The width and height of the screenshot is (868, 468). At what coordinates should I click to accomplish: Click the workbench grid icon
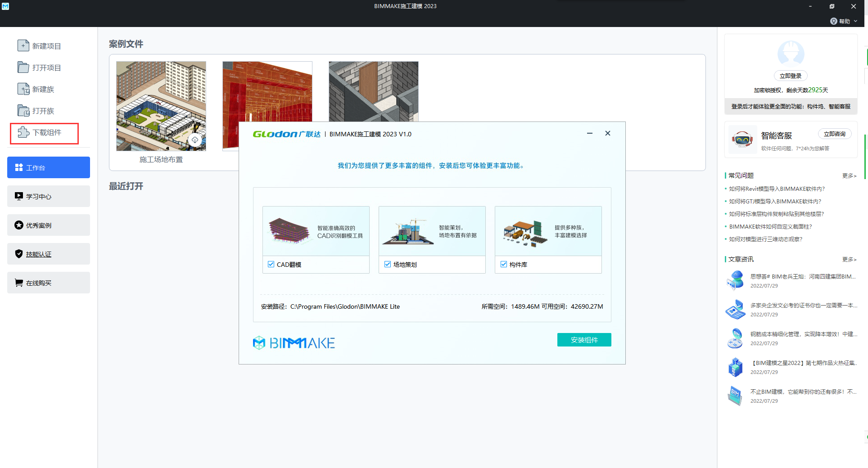click(19, 167)
